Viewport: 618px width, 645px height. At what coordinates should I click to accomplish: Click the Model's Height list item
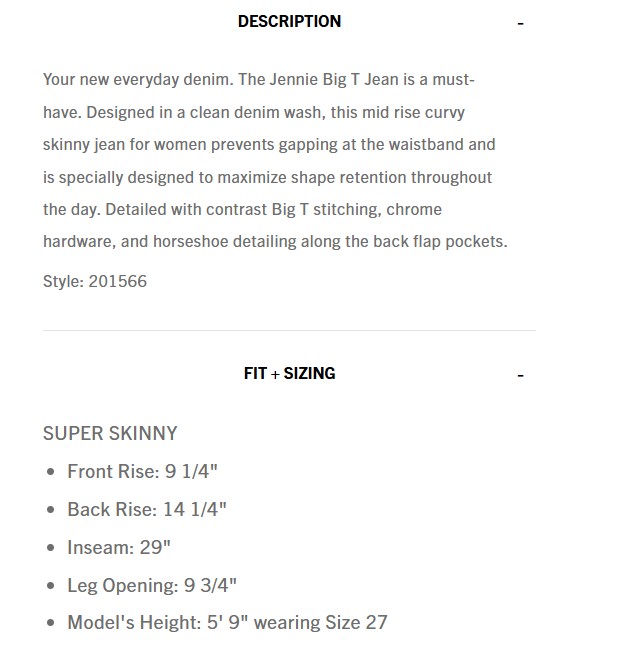click(x=227, y=622)
